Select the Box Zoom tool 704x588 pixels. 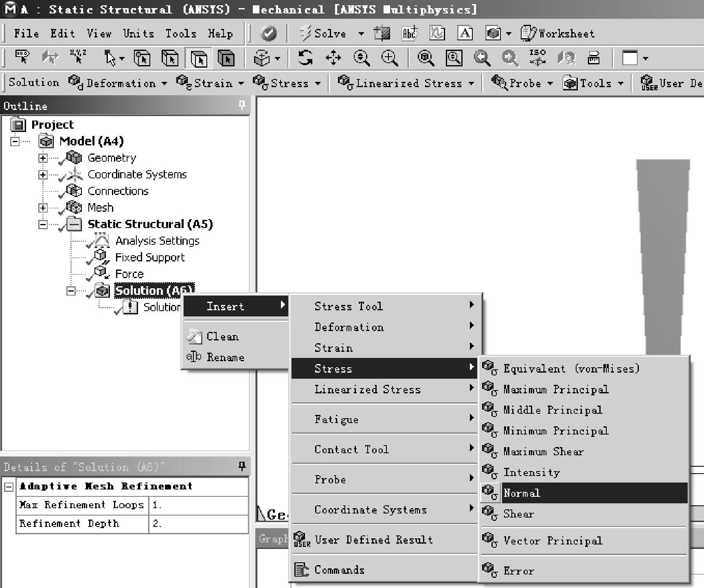390,58
